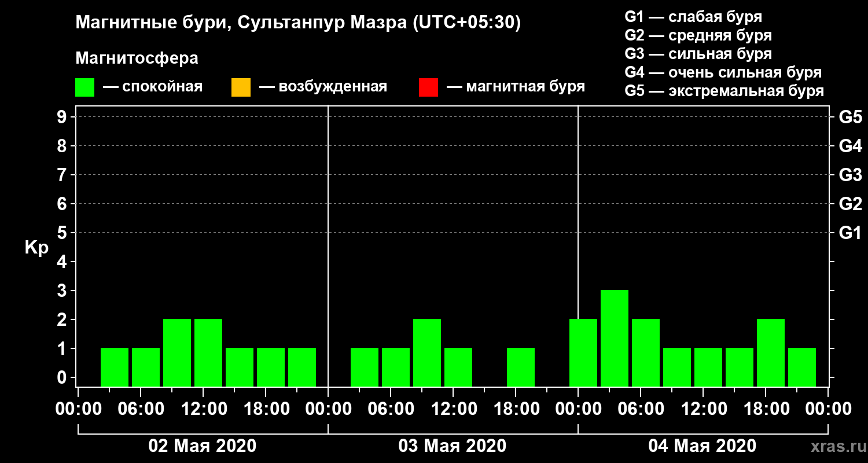This screenshot has height=463, width=868.
Task: Click the Kp 2 bar at 18:00 on 04 Мая
Action: click(771, 352)
